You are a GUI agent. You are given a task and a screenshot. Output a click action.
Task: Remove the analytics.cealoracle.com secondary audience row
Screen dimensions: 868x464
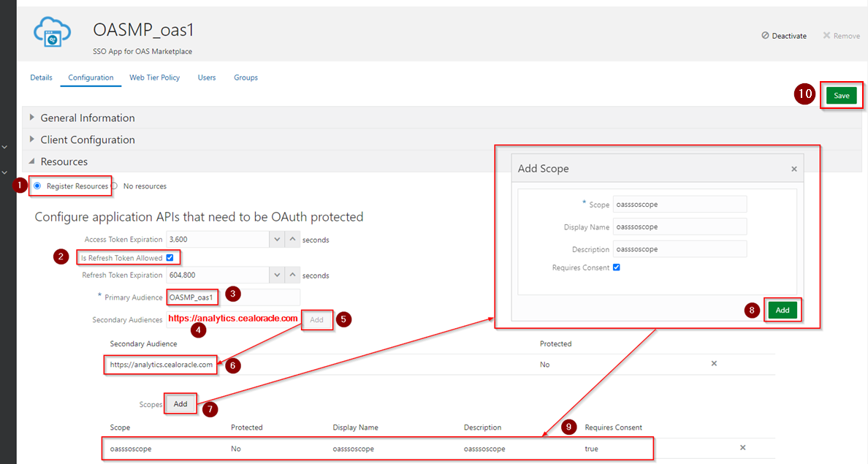pyautogui.click(x=714, y=364)
